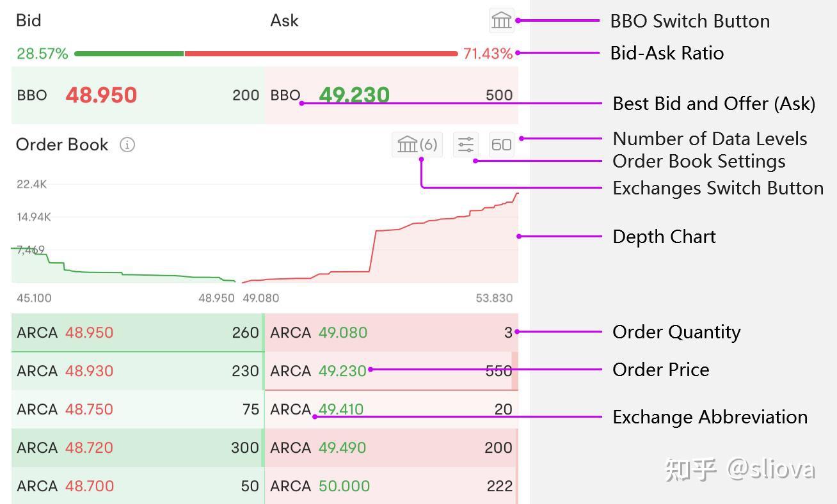This screenshot has width=837, height=504.
Task: Select the BBO ask price 49.230
Action: click(354, 95)
